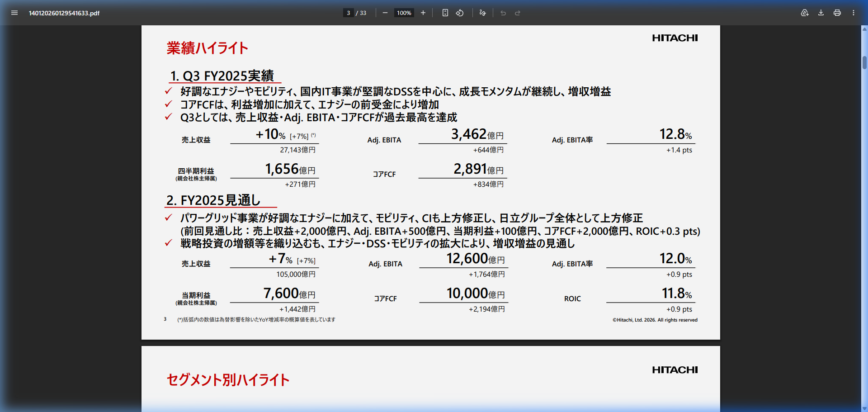The image size is (868, 412).
Task: Enable the draw annotation tool
Action: click(483, 13)
